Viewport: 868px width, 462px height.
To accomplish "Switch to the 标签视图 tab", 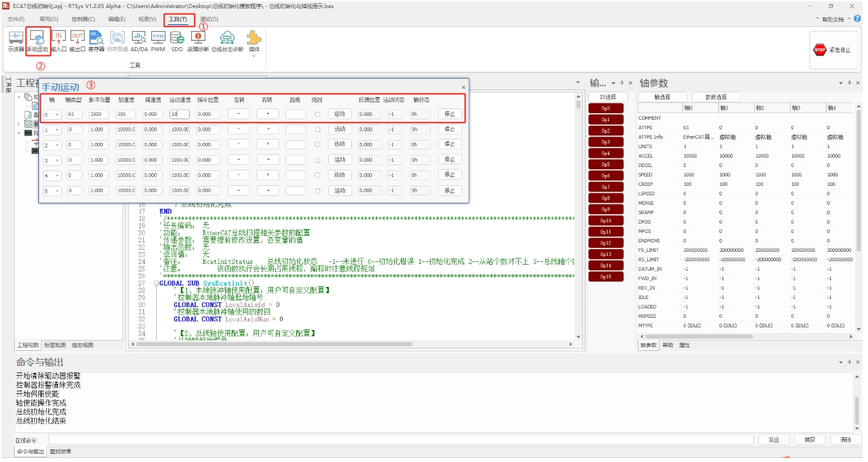I will 55,345.
